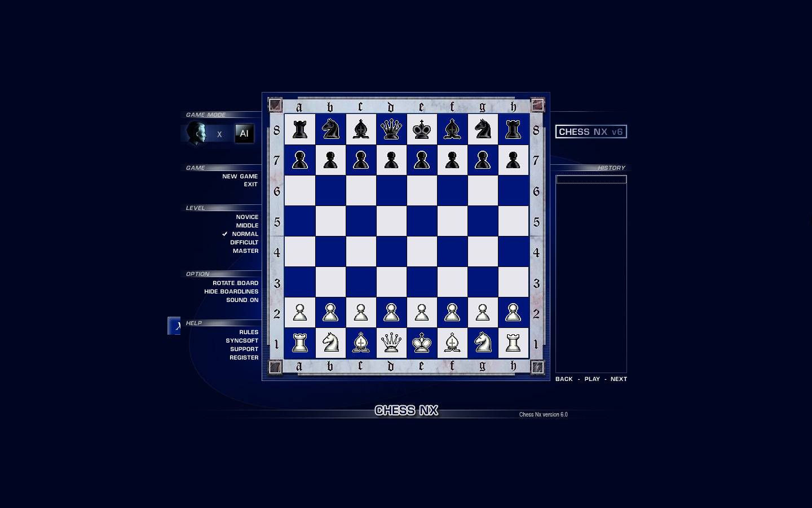Screen dimensions: 812x508
Task: Open the Rules help entry
Action: click(x=249, y=332)
